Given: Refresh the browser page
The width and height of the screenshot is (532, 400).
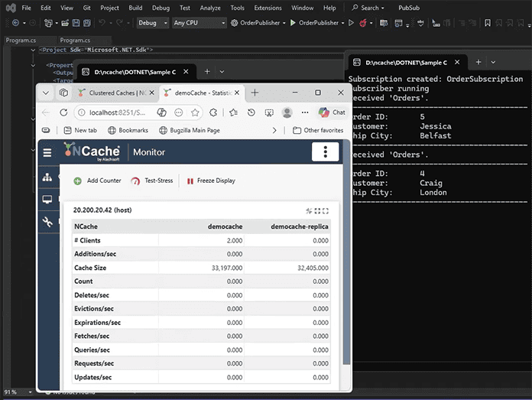Looking at the screenshot, I should point(63,112).
